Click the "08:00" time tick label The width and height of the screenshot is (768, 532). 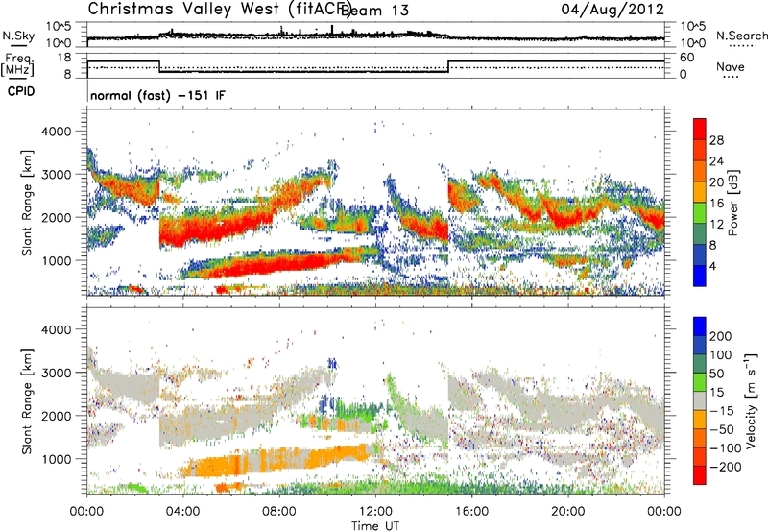point(279,512)
